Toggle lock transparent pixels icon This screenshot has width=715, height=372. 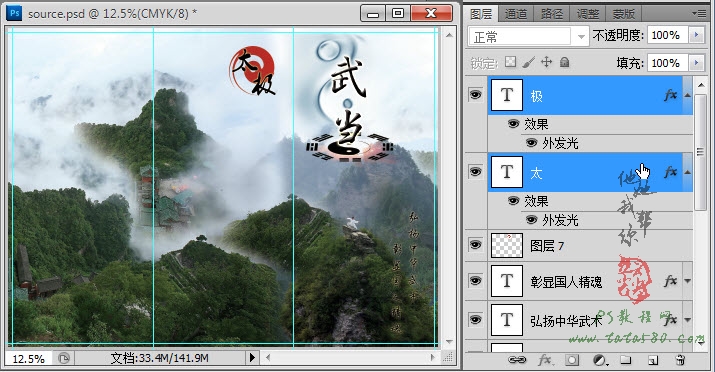tap(510, 62)
